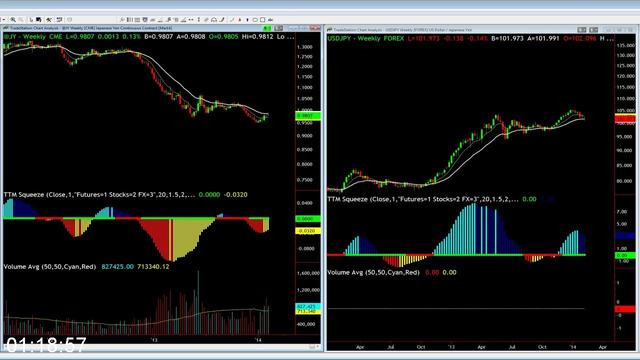Click the USDJPY chart window title bar
This screenshot has height=360, width=640.
(482, 30)
